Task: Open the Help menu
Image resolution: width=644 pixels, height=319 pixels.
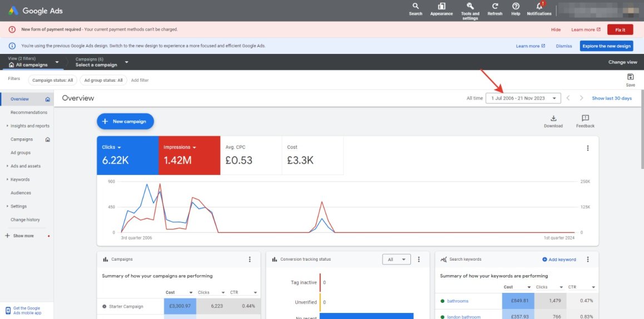Action: (516, 9)
